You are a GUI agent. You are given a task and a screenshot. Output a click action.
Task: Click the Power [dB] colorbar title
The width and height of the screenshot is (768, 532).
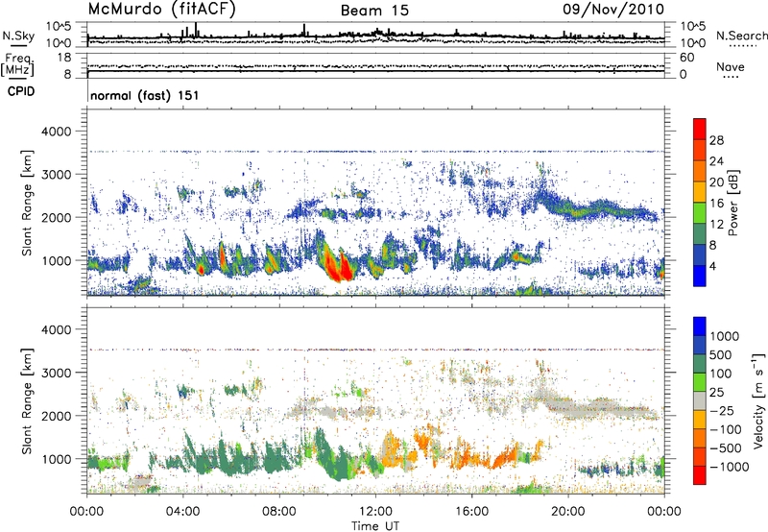point(732,203)
